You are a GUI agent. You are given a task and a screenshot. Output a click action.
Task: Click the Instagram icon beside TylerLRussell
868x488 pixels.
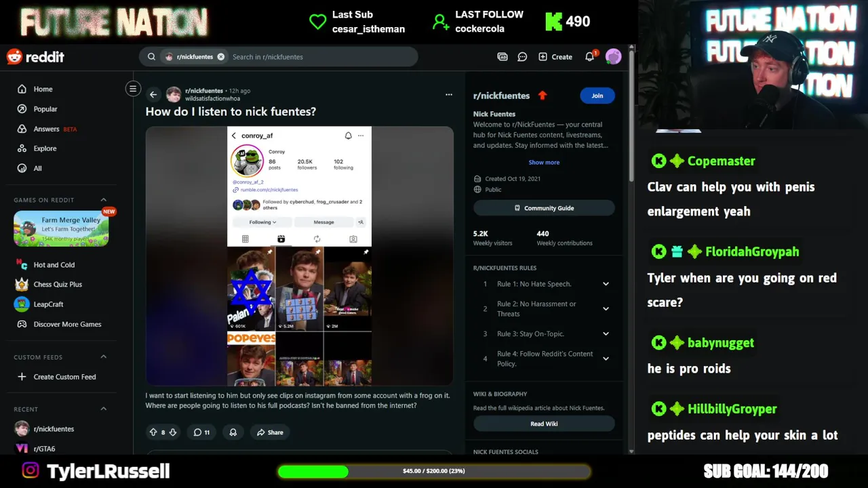(x=31, y=470)
